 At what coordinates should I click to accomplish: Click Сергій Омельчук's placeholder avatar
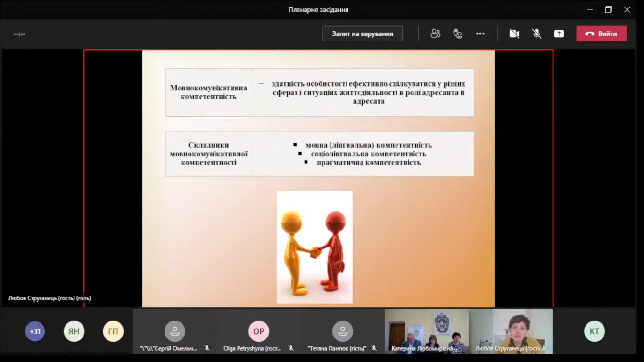coord(174,331)
